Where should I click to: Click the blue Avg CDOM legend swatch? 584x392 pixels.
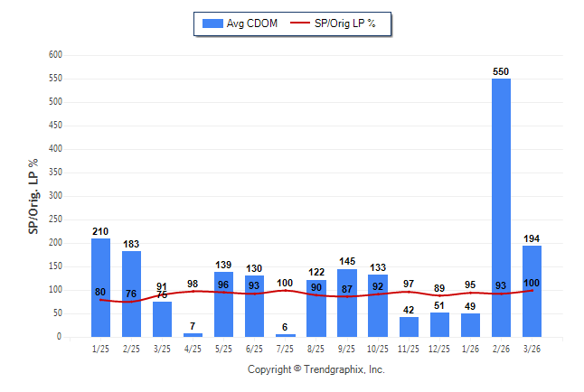[x=212, y=23]
